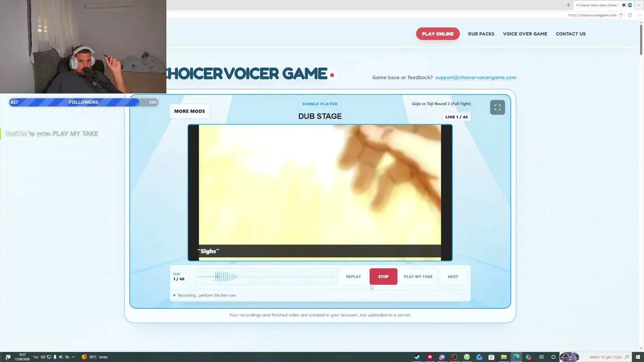Open Task View from the taskbar

pyautogui.click(x=541, y=357)
